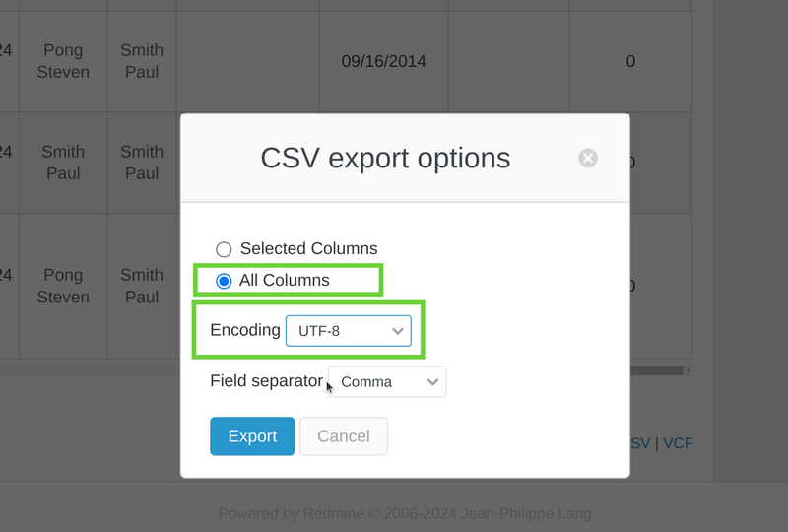This screenshot has width=788, height=532.
Task: Select the Selected Columns radio button
Action: pyautogui.click(x=224, y=249)
